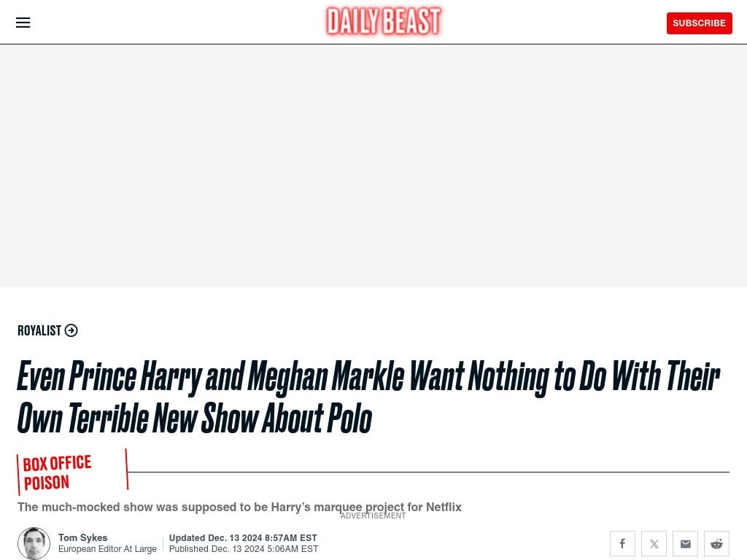Share article on X (Twitter)

[654, 543]
